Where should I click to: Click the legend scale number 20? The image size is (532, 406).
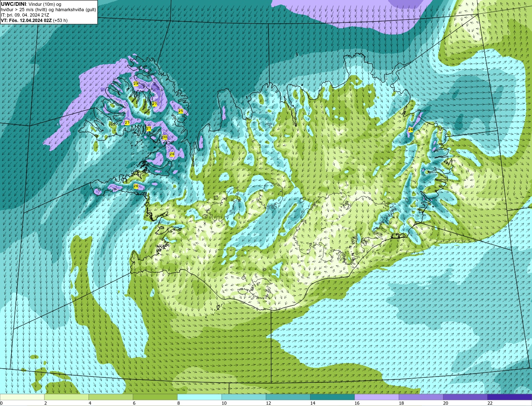click(x=446, y=403)
